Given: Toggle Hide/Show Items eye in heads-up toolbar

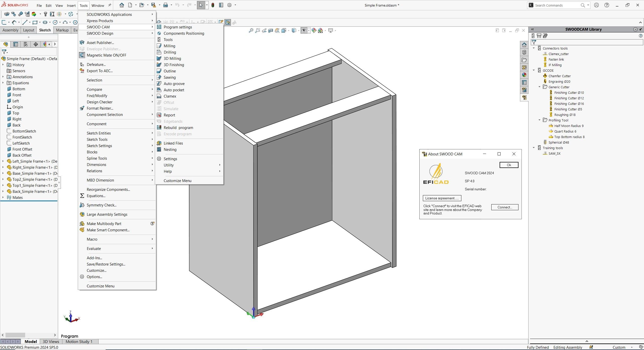Looking at the screenshot, I should click(304, 30).
